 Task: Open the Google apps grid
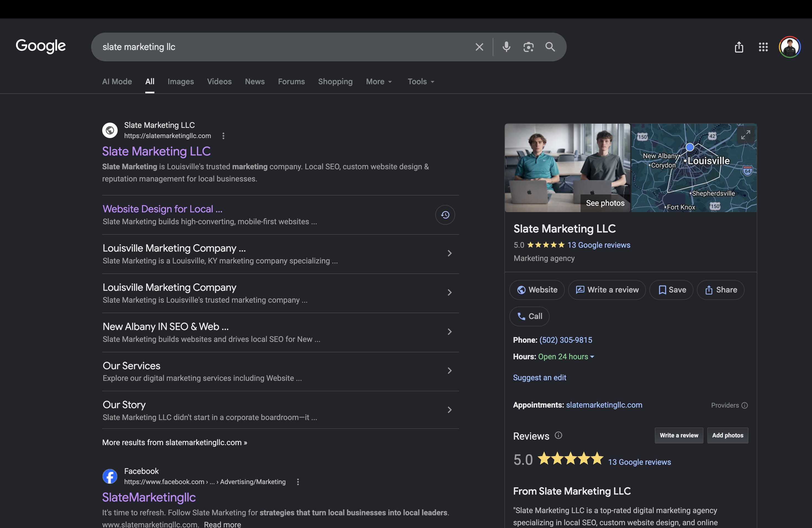tap(763, 47)
